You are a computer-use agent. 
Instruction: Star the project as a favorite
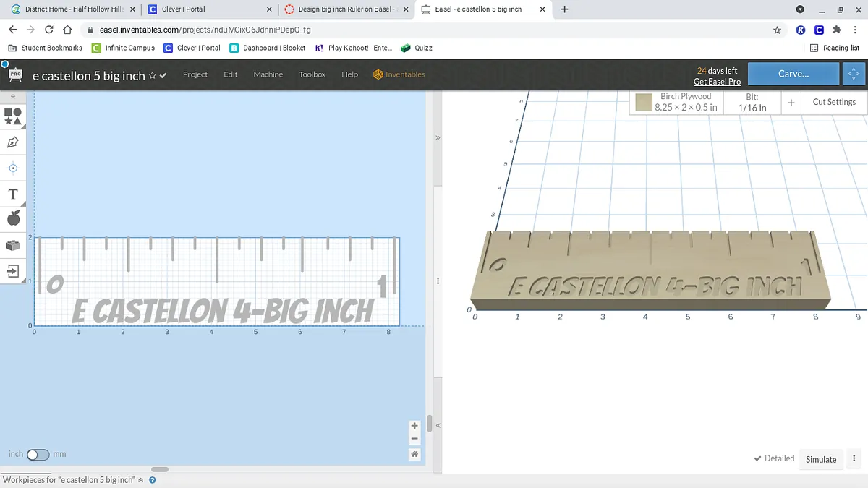(x=152, y=75)
